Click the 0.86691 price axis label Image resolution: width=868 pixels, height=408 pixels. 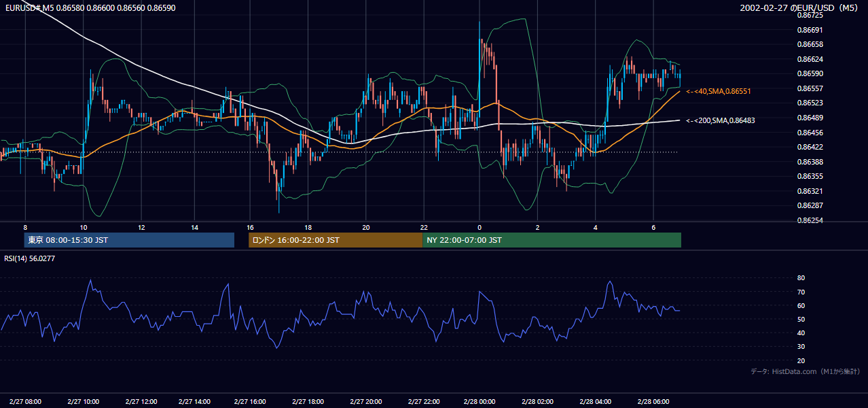point(811,30)
